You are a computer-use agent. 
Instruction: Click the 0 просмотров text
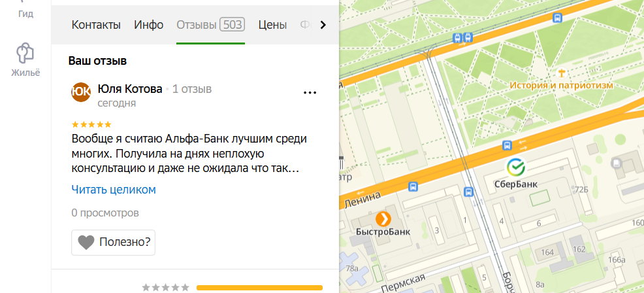tap(105, 213)
